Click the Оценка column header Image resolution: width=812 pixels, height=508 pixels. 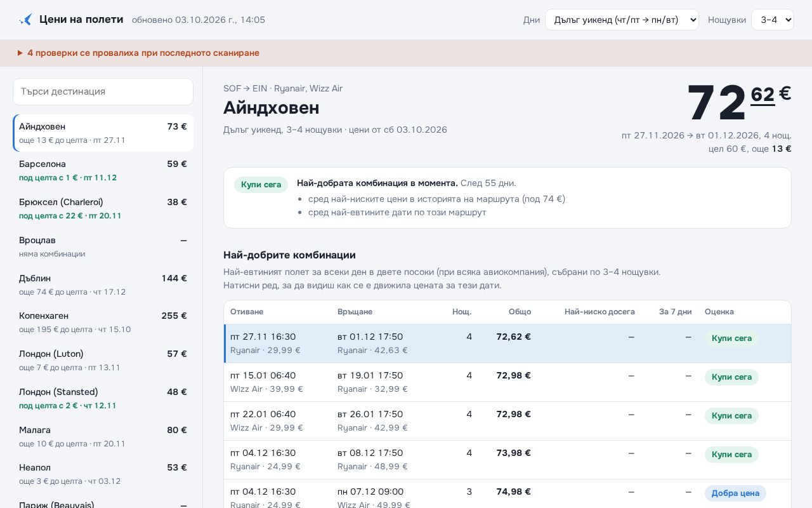(719, 312)
